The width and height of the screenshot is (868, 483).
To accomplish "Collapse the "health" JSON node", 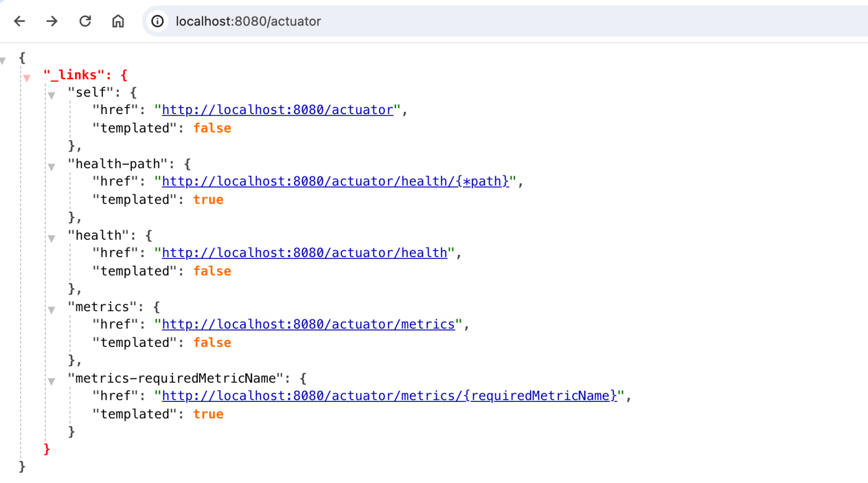I will click(52, 238).
